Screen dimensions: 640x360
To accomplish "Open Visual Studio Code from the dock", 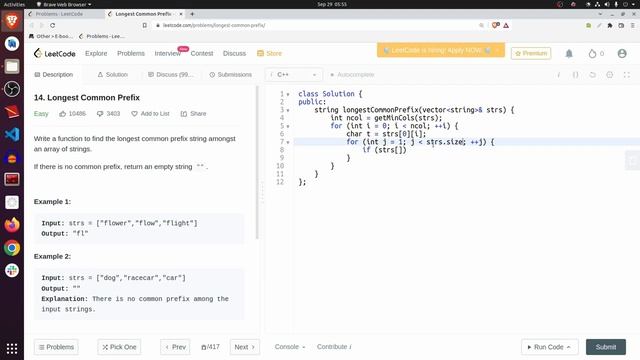I will pos(12,134).
